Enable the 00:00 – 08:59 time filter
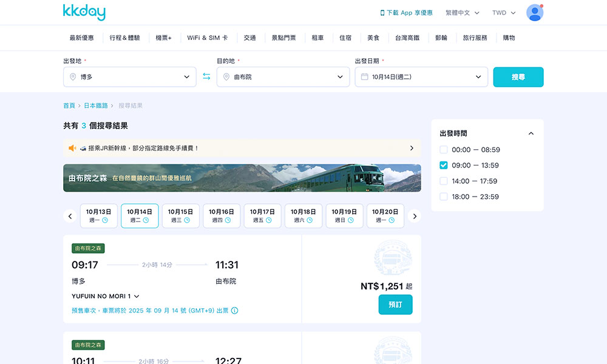This screenshot has height=364, width=607. (x=444, y=150)
